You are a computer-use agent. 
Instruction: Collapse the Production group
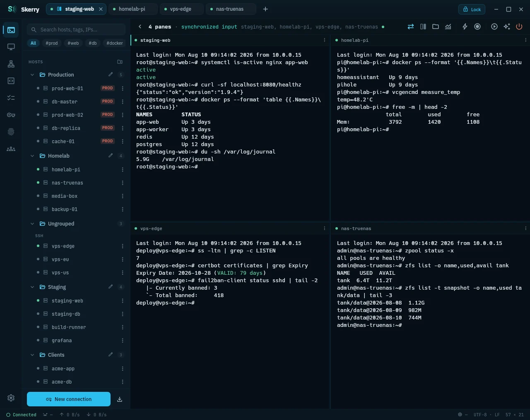tap(32, 75)
